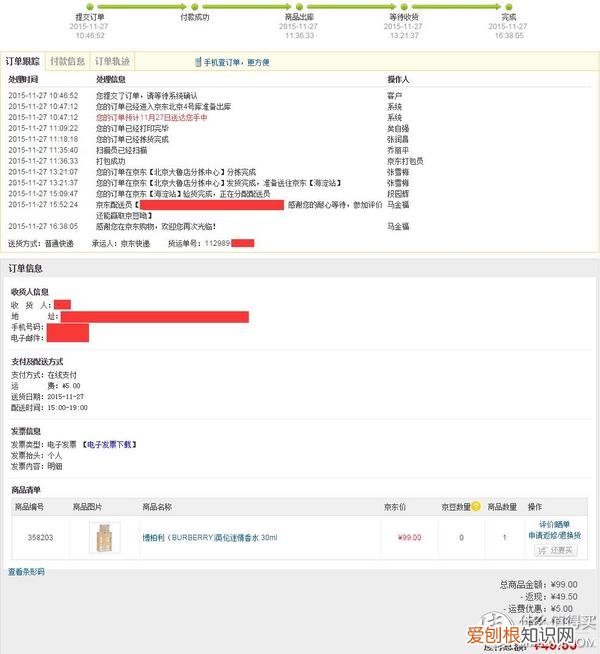Image resolution: width=600 pixels, height=654 pixels.
Task: Click the yellow help icon next to 京豆数量
Action: click(x=476, y=506)
